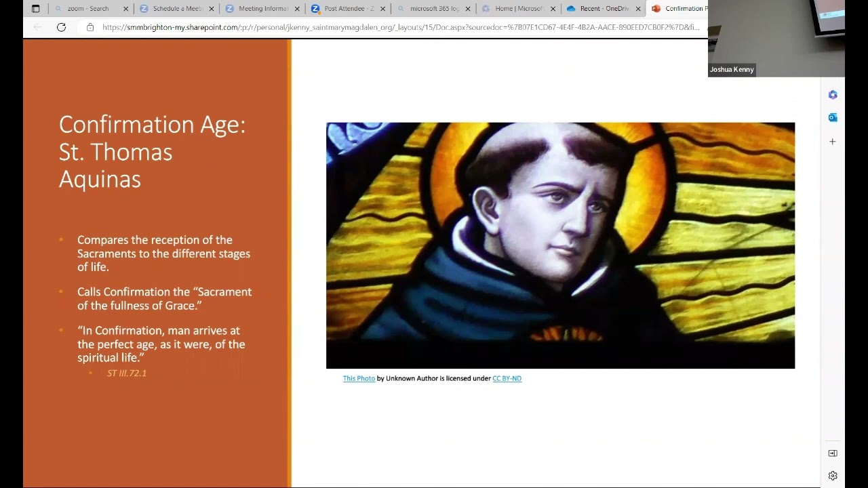Add a sidebar app with plus icon
Image resolution: width=868 pixels, height=488 pixels.
coord(833,142)
